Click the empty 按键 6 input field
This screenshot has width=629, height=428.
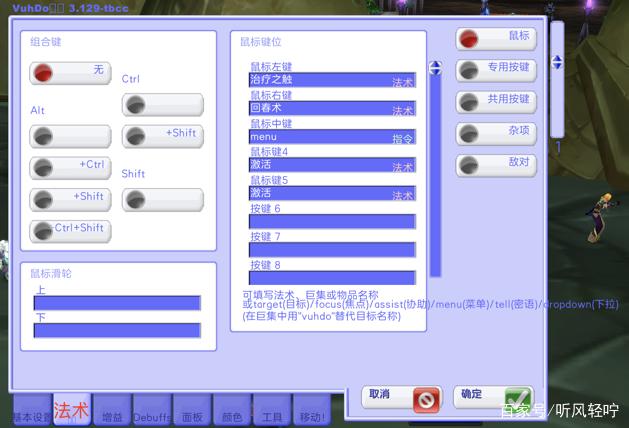click(332, 221)
